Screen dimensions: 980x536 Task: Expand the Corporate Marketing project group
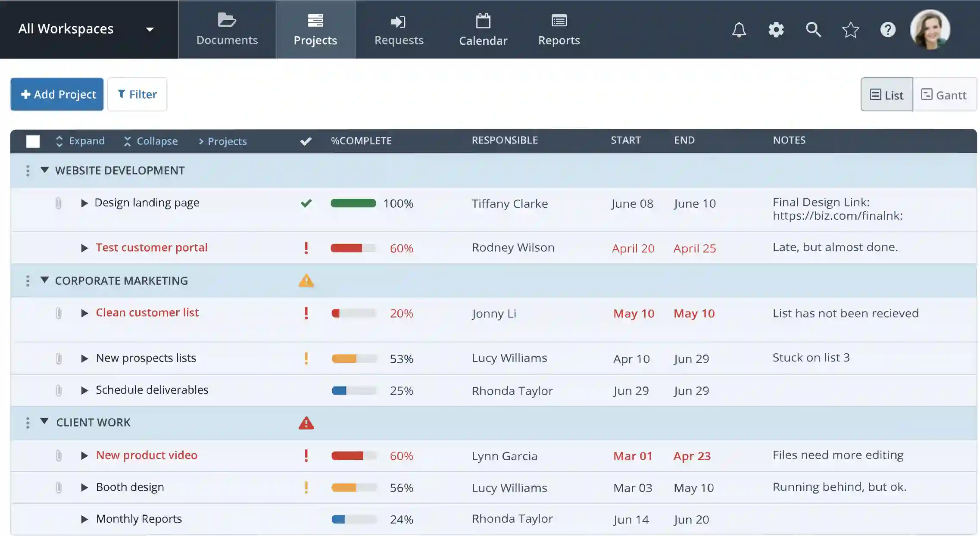click(43, 280)
